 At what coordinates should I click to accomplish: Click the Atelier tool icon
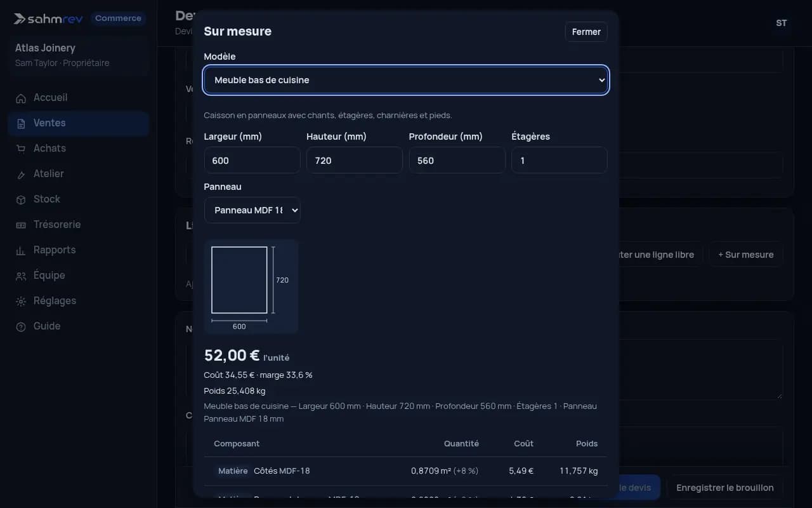[21, 174]
